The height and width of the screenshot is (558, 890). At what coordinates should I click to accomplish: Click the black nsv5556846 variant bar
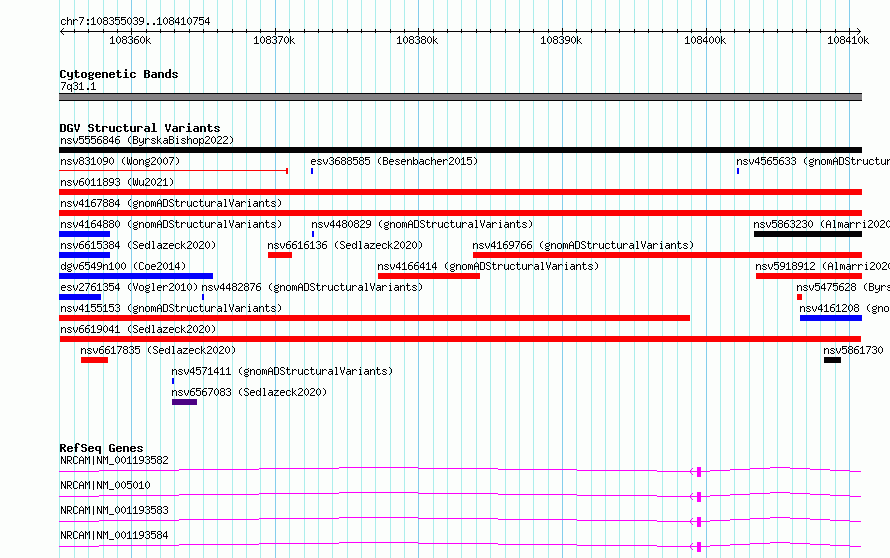[x=460, y=150]
